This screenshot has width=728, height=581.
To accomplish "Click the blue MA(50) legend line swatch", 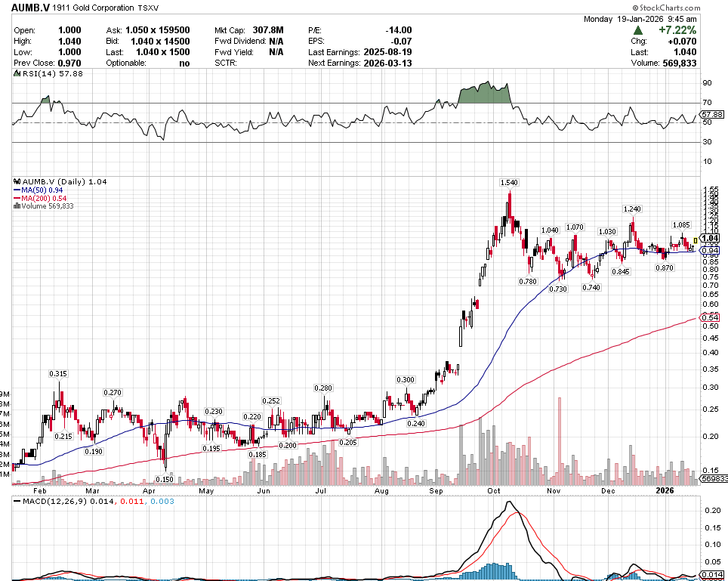I will click(17, 190).
